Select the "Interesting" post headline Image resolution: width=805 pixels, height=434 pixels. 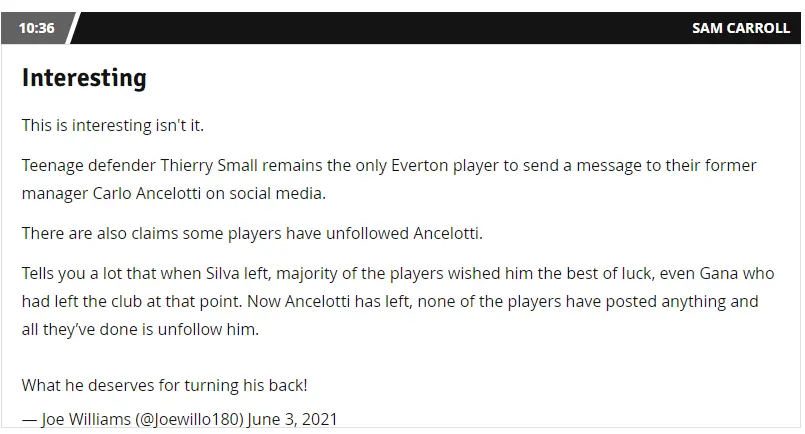click(84, 78)
